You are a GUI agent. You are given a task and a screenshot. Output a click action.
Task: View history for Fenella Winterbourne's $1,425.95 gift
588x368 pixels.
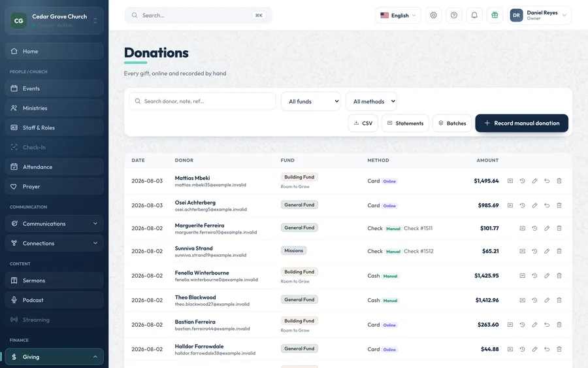point(534,275)
